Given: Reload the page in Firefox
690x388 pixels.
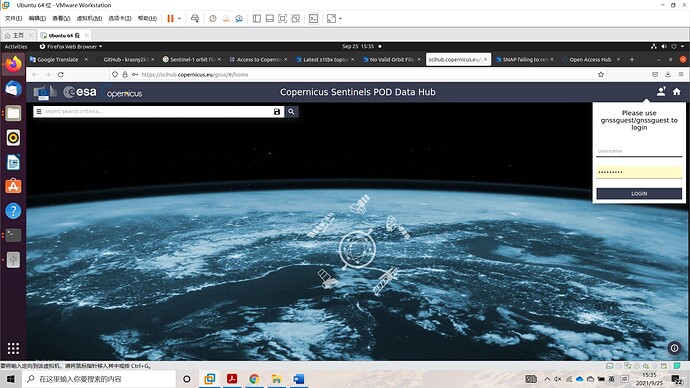Looking at the screenshot, I should (x=61, y=74).
